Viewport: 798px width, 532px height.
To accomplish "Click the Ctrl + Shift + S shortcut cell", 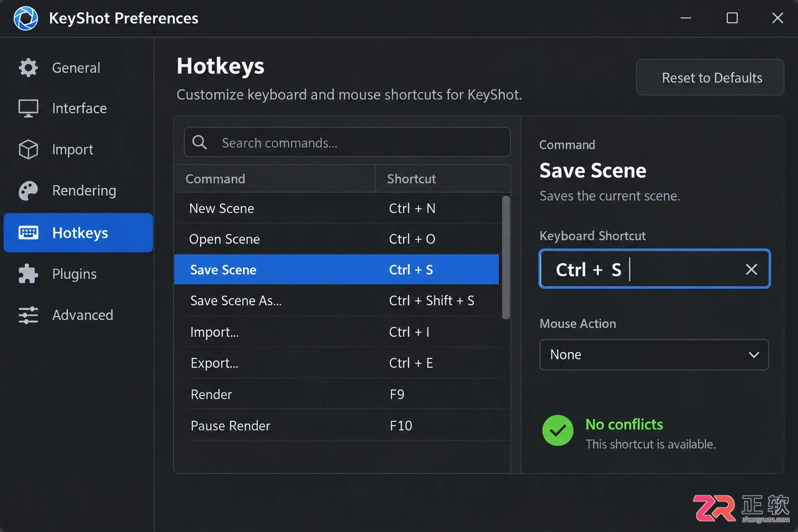I will click(432, 300).
